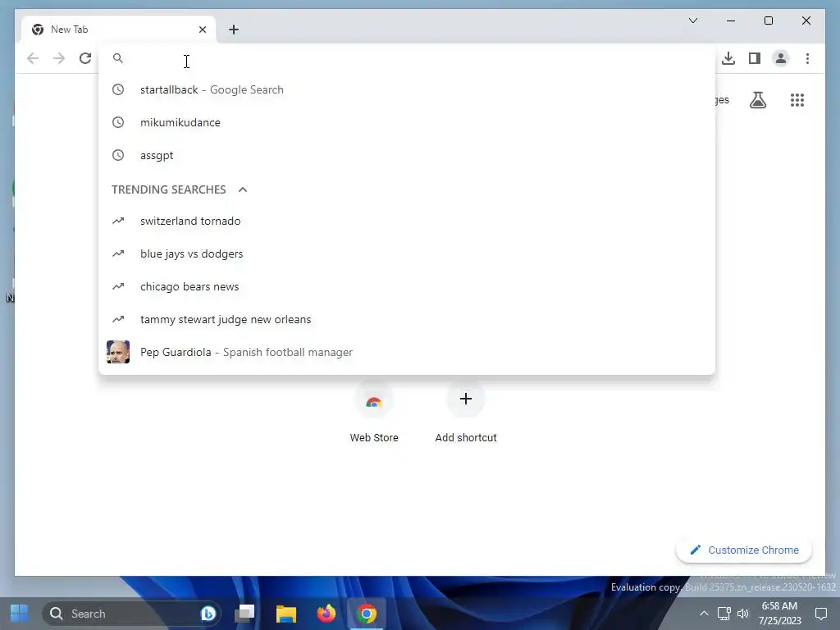Click clock icon beside mikumikudance

pyautogui.click(x=118, y=123)
